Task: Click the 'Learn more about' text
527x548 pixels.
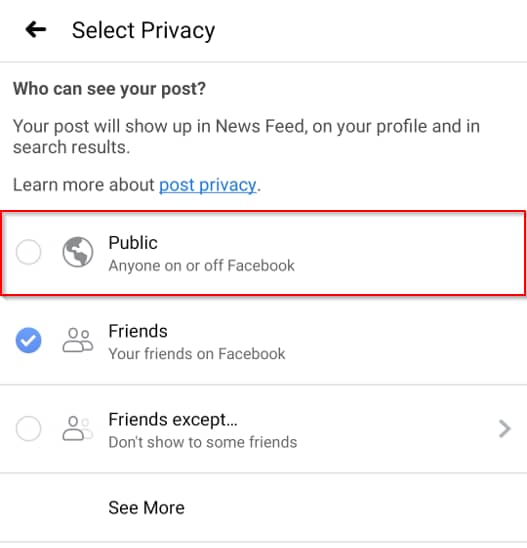Action: pyautogui.click(x=84, y=185)
